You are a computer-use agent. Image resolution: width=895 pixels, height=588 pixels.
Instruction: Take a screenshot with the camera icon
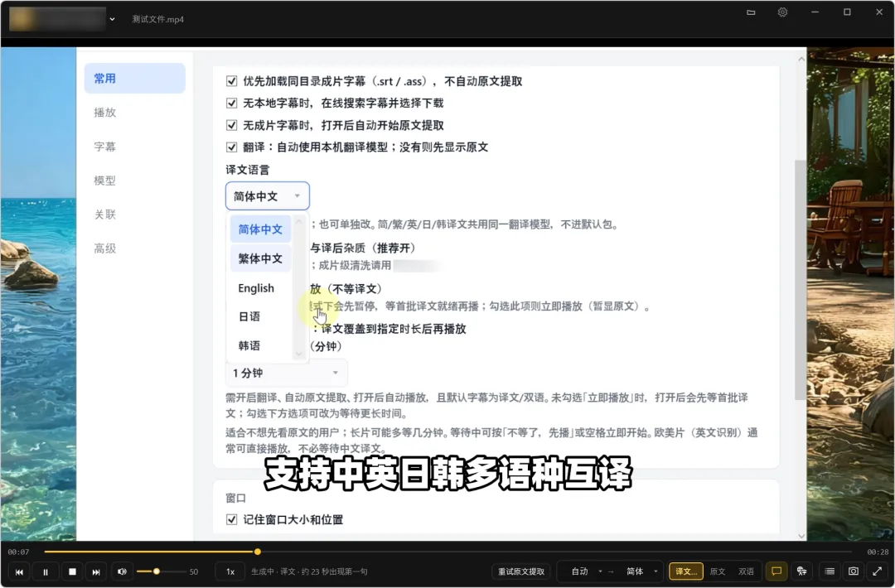click(854, 571)
